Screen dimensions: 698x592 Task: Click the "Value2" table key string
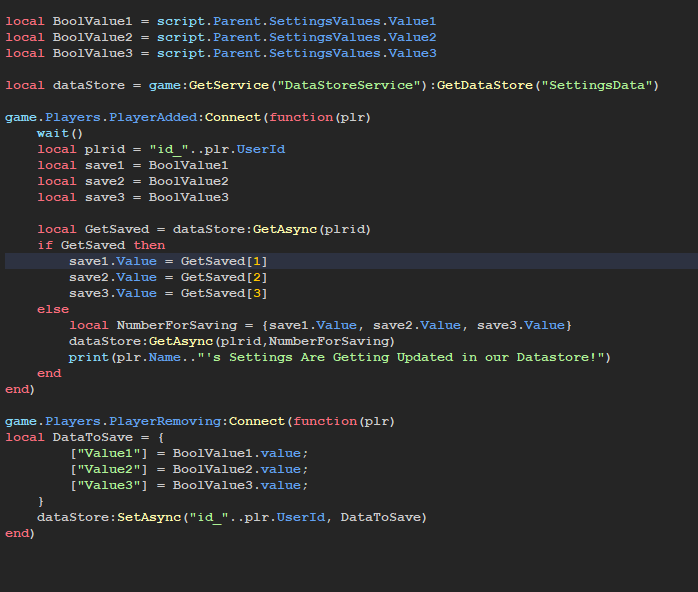click(x=112, y=469)
